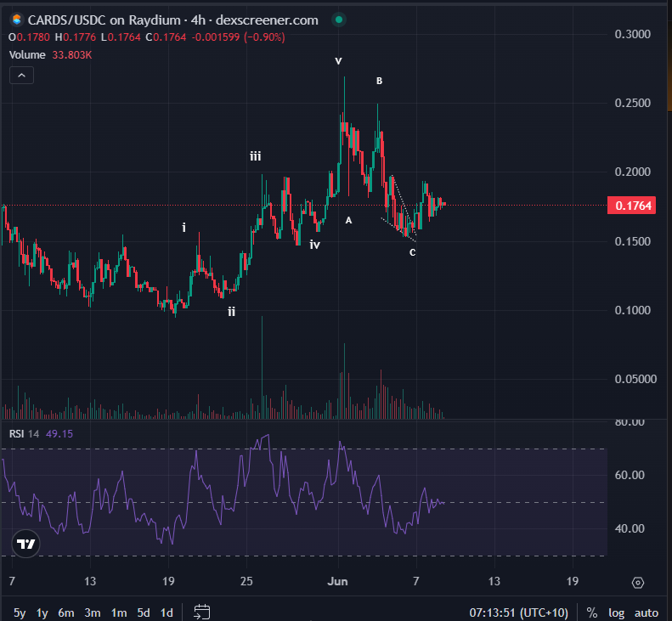Viewport: 672px width, 621px height.
Task: Click the RSI 14 indicator label
Action: [x=24, y=434]
